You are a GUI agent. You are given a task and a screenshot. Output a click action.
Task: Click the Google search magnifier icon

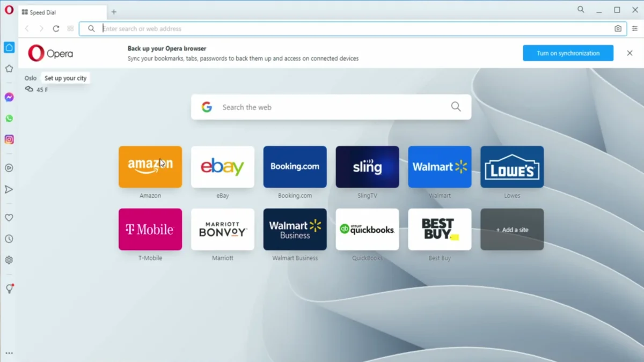(x=456, y=107)
